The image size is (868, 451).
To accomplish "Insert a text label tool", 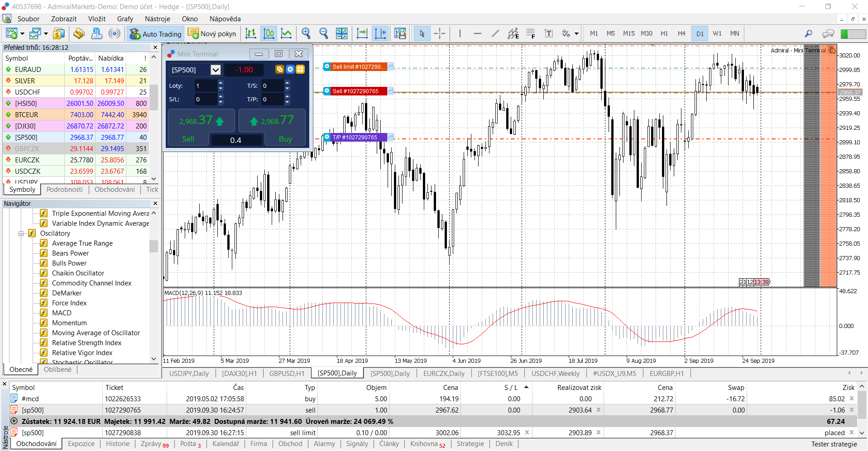I will [549, 33].
